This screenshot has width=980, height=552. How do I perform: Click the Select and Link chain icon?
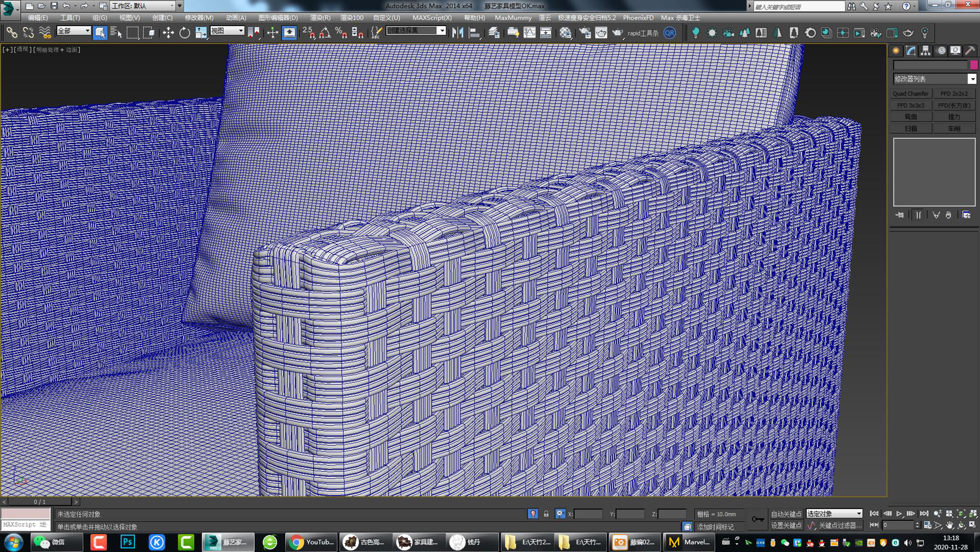12,33
